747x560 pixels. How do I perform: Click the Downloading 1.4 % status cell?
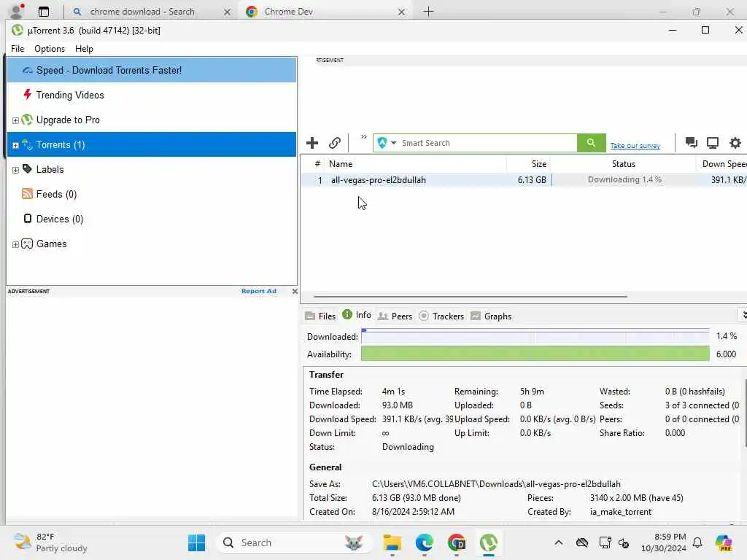(624, 179)
